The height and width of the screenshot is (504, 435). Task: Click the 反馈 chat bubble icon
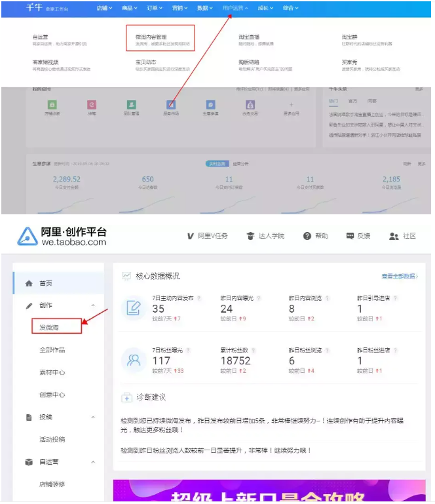point(350,236)
